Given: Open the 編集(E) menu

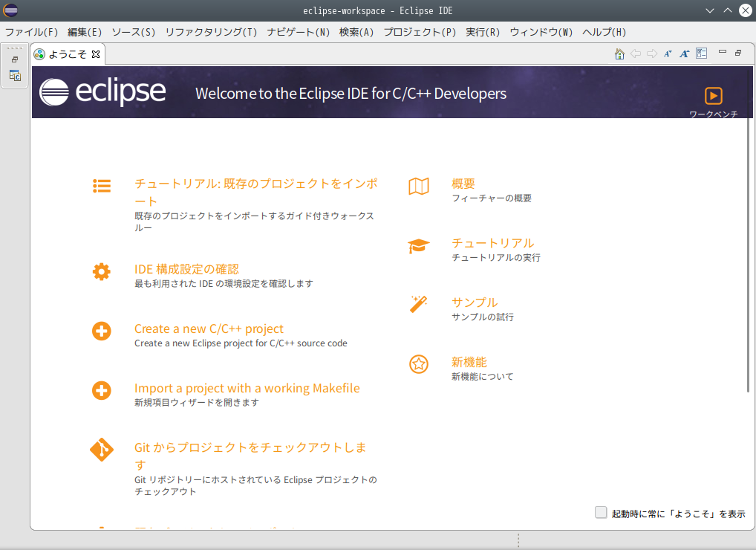Looking at the screenshot, I should click(x=85, y=32).
